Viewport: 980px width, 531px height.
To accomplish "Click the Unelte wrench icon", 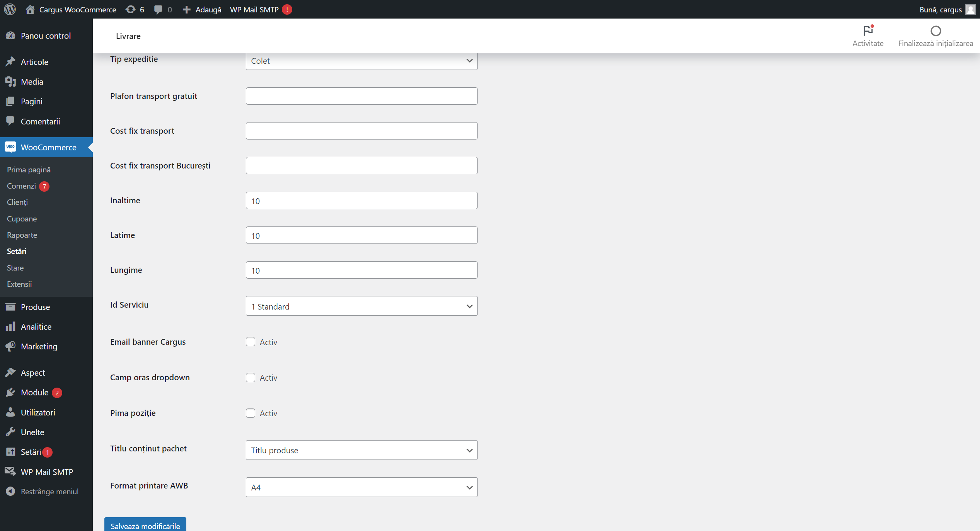I will (10, 432).
